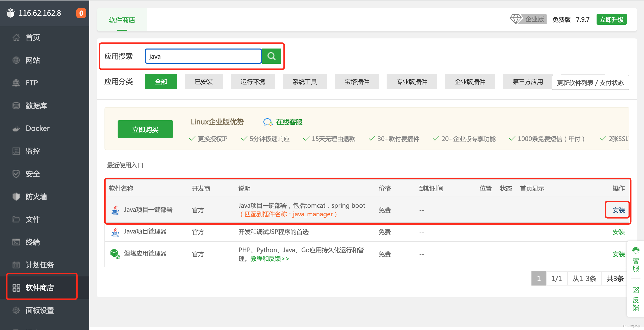Click the orange notification badge showing 0

tap(81, 13)
